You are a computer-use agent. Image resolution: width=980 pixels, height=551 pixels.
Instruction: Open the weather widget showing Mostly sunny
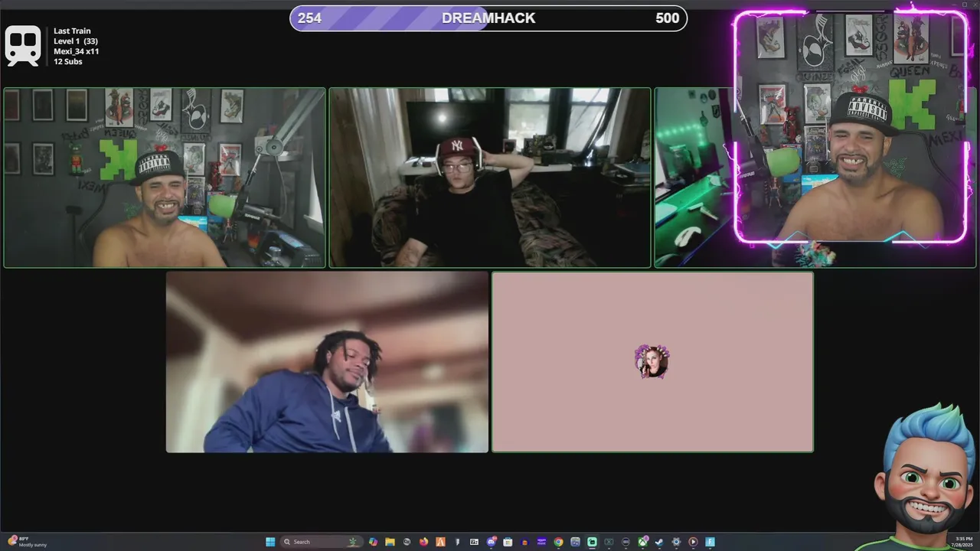(27, 541)
